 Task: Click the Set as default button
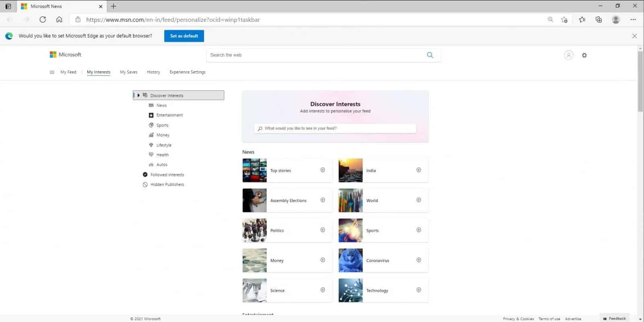[184, 36]
